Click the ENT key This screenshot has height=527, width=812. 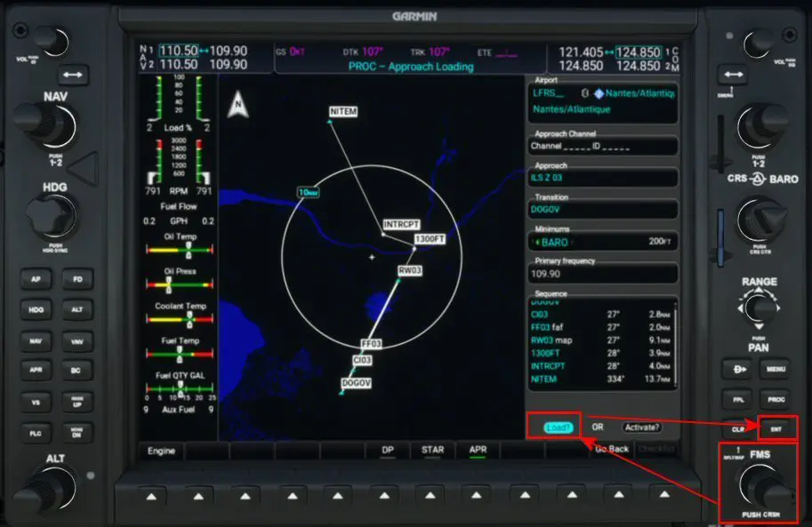pyautogui.click(x=776, y=429)
